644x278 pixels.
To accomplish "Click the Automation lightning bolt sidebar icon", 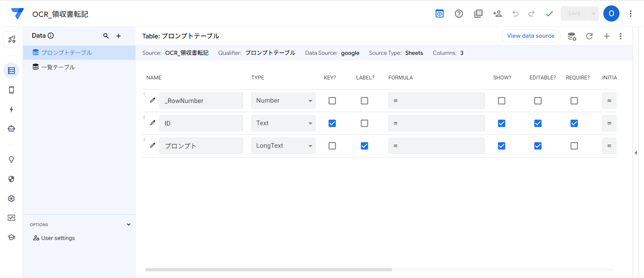I will click(x=11, y=109).
